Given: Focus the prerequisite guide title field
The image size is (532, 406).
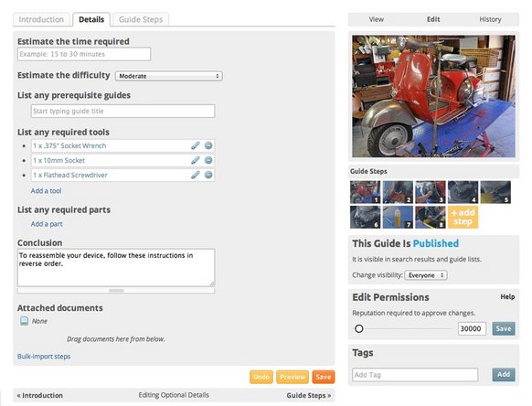Looking at the screenshot, I should (x=122, y=111).
